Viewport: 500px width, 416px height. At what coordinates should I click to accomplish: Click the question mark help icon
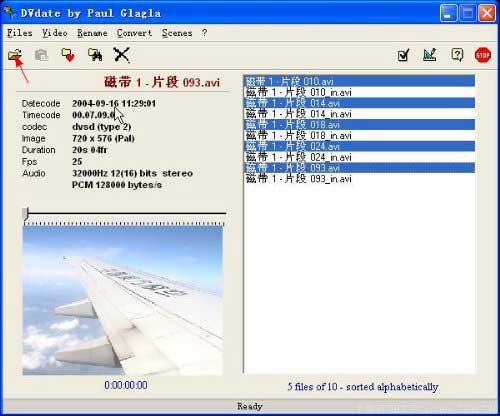point(457,55)
